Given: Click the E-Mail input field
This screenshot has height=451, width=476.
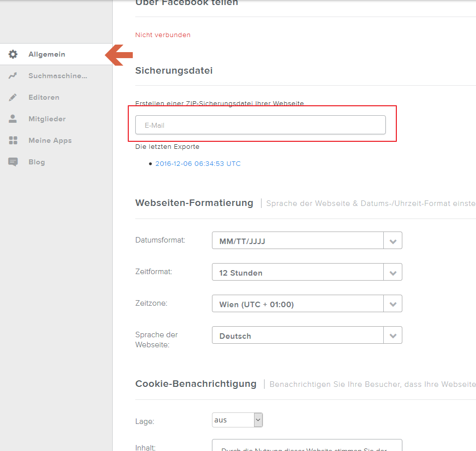Looking at the screenshot, I should pos(260,125).
